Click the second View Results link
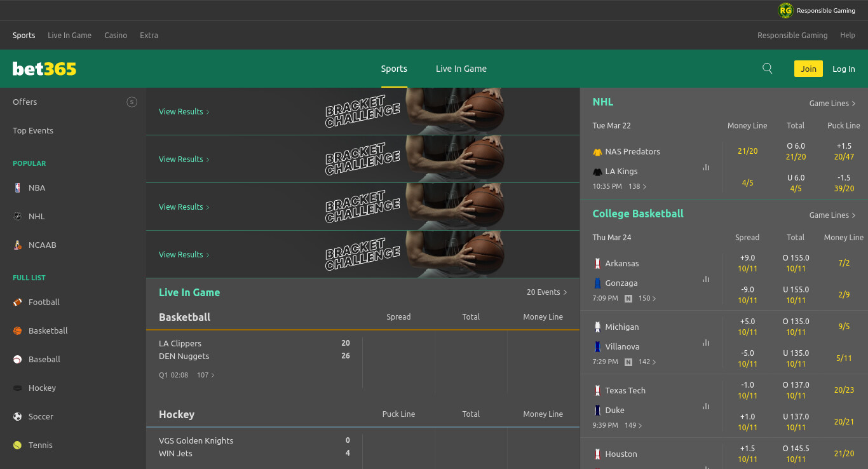Screen dimensions: 868x469 [x=184, y=159]
